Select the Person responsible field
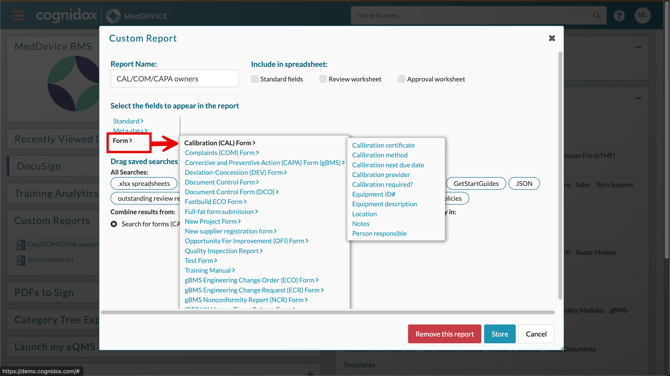Screen dimensions: 670x376 379,234
